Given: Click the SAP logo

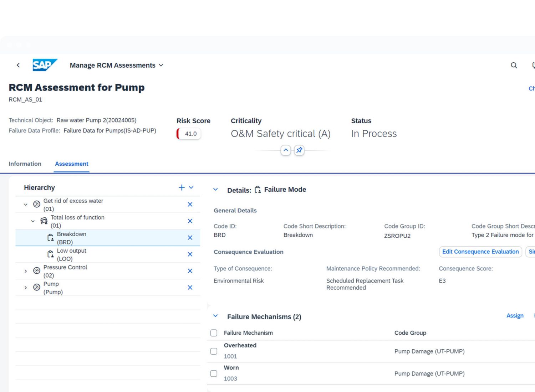Looking at the screenshot, I should click(x=45, y=65).
